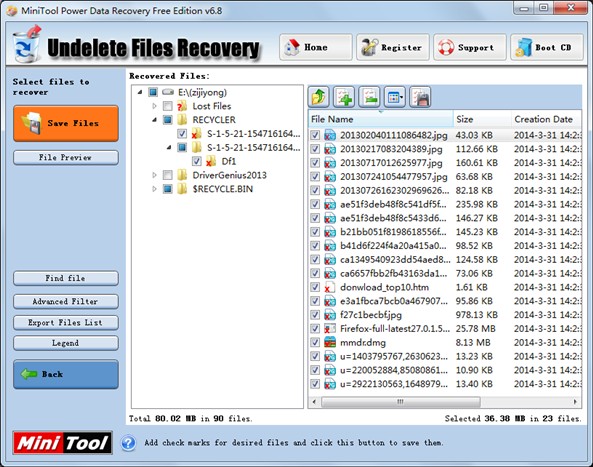Screen dimensions: 593x467
Task: Click the $RECYCLE.BIN folder icon
Action: 182,189
